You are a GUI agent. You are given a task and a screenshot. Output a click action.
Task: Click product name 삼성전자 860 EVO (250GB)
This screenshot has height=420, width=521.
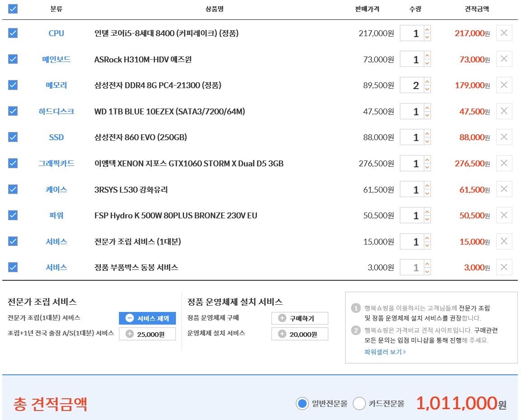(141, 137)
